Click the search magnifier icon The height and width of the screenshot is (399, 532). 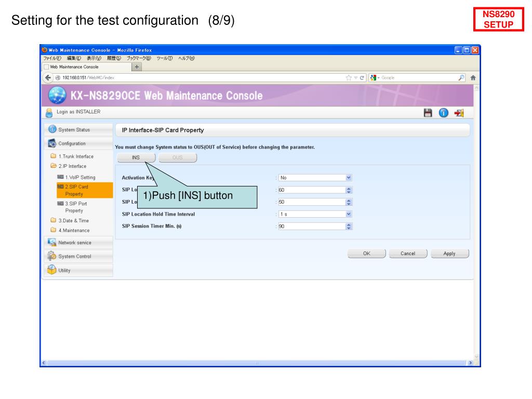pos(461,78)
